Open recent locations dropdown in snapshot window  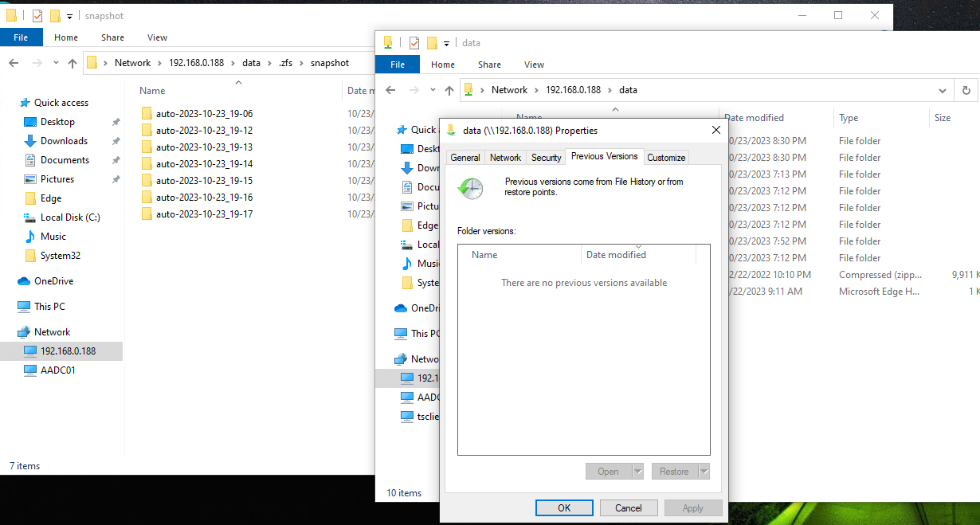click(56, 63)
